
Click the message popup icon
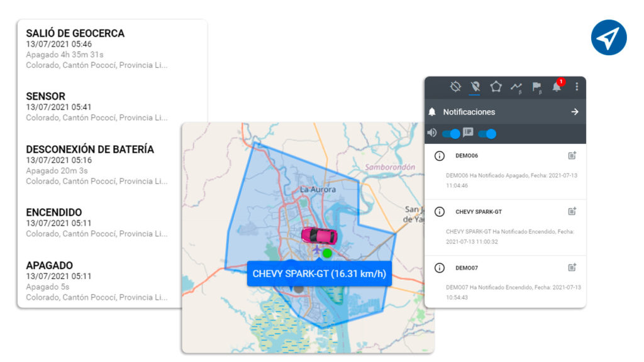[468, 132]
